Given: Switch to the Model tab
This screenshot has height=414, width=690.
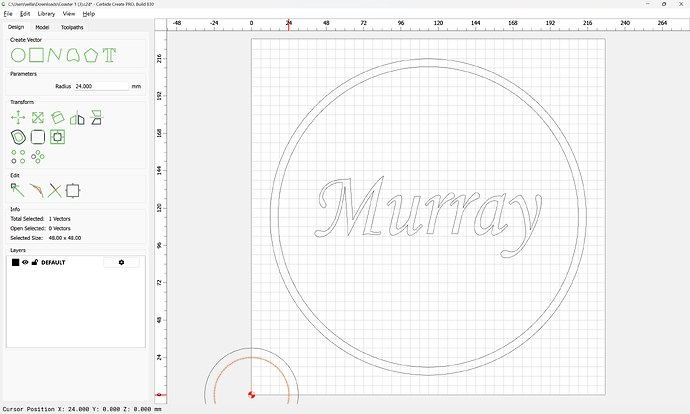Looking at the screenshot, I should [42, 27].
